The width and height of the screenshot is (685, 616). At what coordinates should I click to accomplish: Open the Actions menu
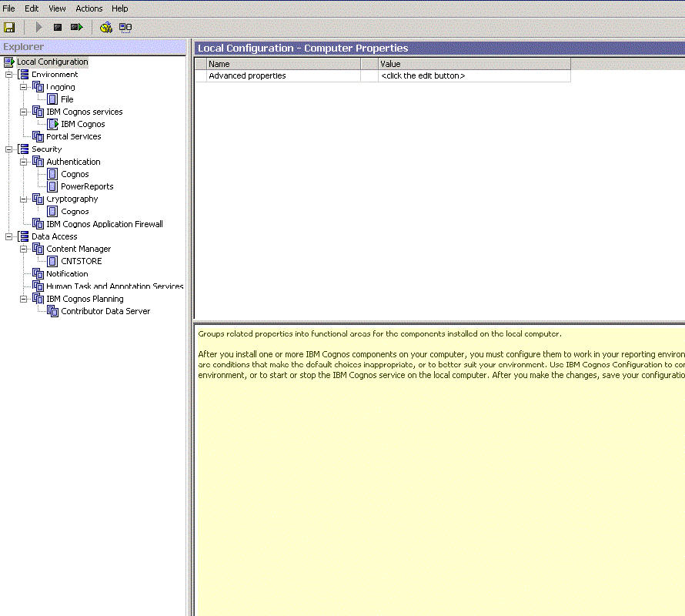(89, 8)
